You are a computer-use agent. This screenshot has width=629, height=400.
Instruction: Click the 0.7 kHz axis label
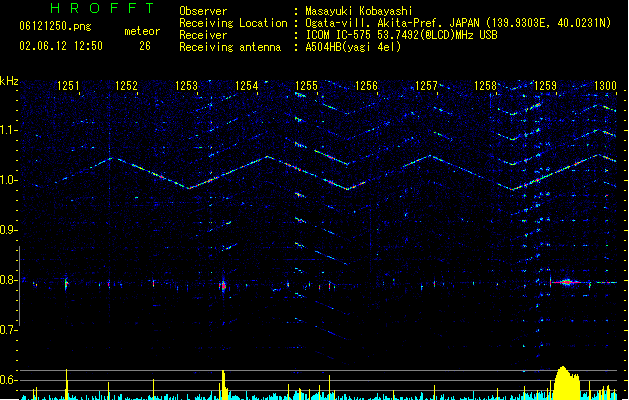pyautogui.click(x=8, y=330)
